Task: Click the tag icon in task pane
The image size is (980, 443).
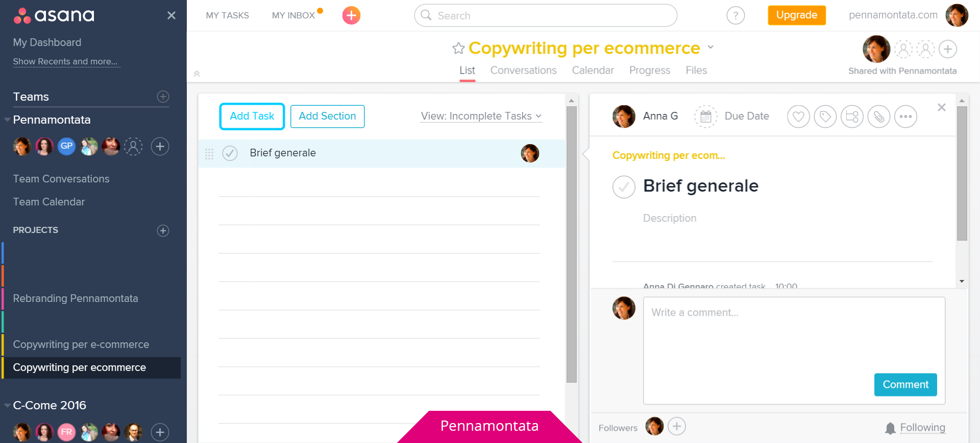Action: click(825, 116)
